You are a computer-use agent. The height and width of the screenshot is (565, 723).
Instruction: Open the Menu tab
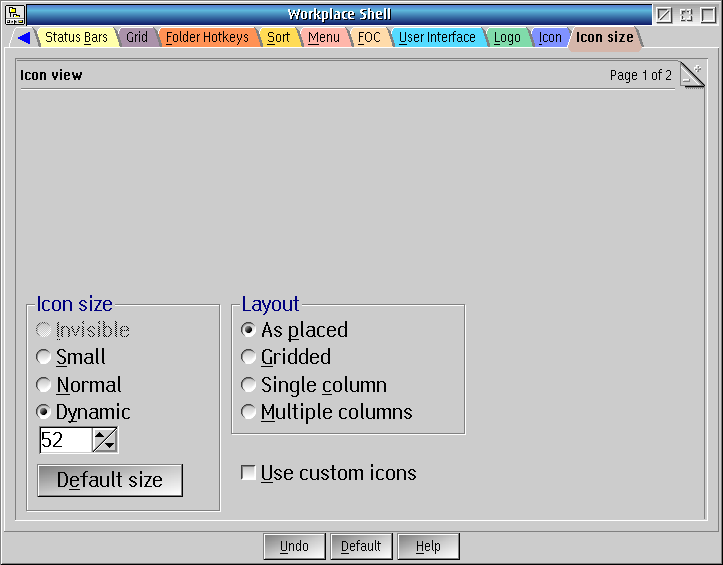coord(324,37)
